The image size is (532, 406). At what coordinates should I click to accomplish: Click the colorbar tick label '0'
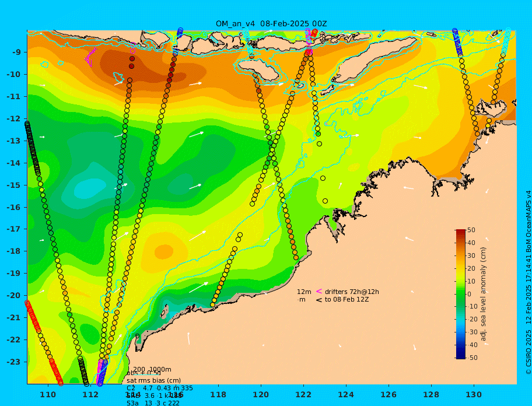point(470,294)
